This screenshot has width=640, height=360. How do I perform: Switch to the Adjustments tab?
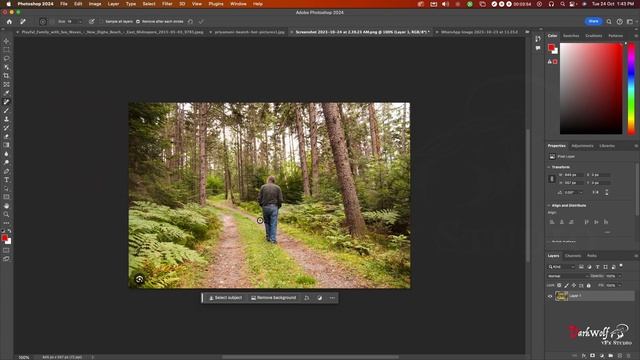pyautogui.click(x=582, y=146)
